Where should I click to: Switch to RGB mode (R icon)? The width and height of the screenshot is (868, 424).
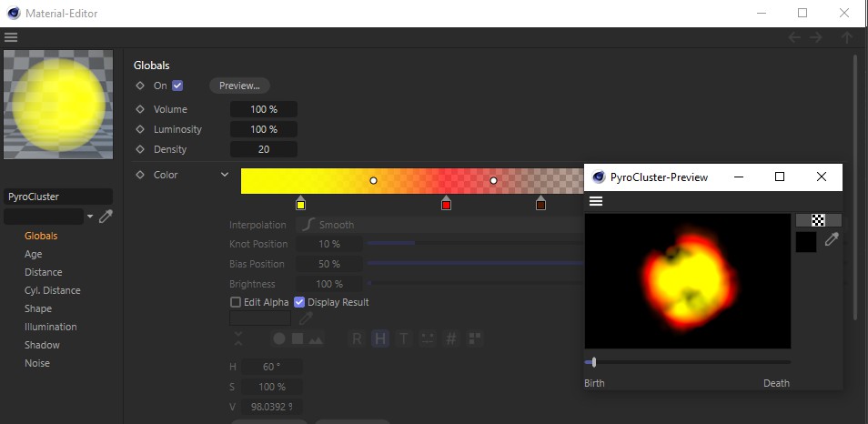point(357,338)
